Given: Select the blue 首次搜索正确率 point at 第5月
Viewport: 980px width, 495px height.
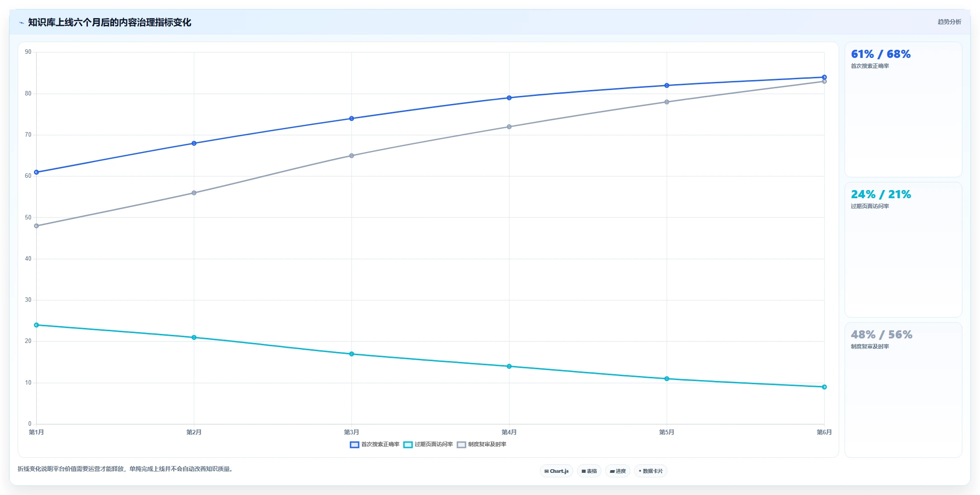Looking at the screenshot, I should click(667, 86).
